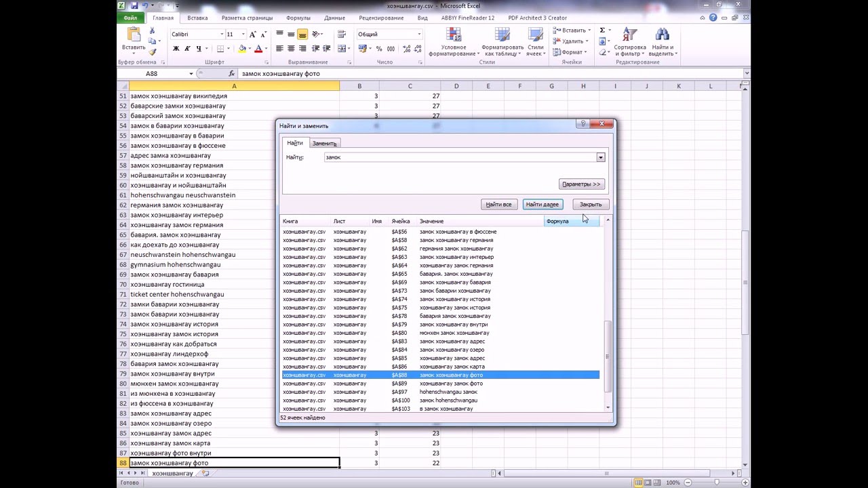Click the Fill down arrow icon
This screenshot has height=488, width=868.
(602, 41)
